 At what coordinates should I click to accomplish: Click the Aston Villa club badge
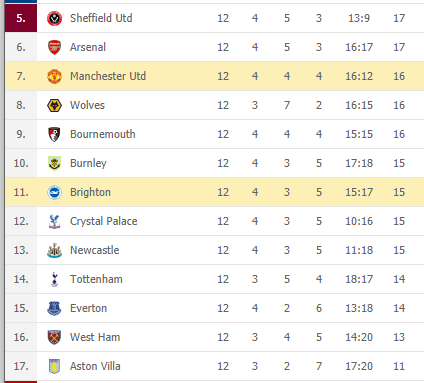[x=54, y=366]
